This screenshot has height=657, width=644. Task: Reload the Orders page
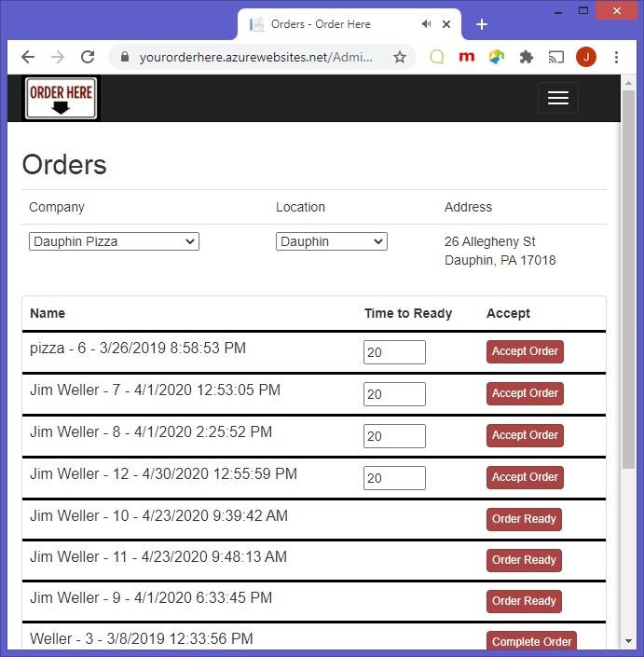pos(88,57)
